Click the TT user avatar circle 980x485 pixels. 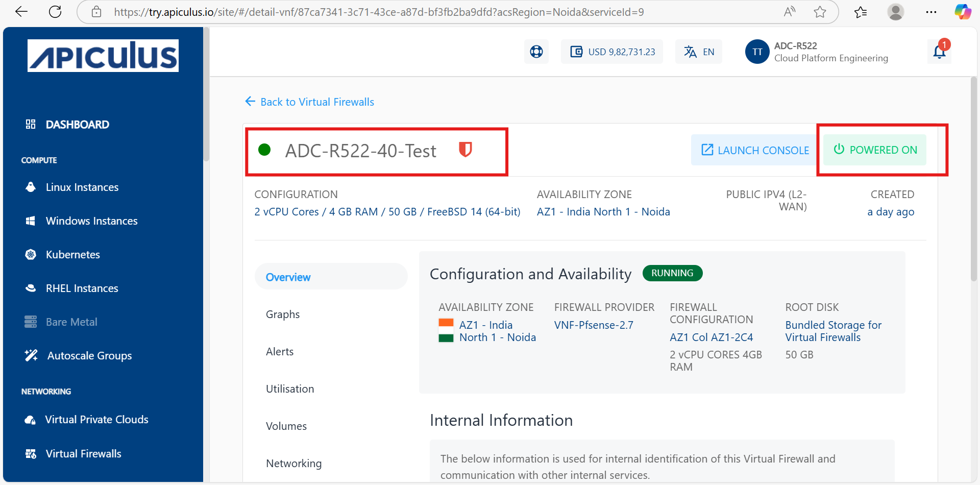(x=757, y=52)
